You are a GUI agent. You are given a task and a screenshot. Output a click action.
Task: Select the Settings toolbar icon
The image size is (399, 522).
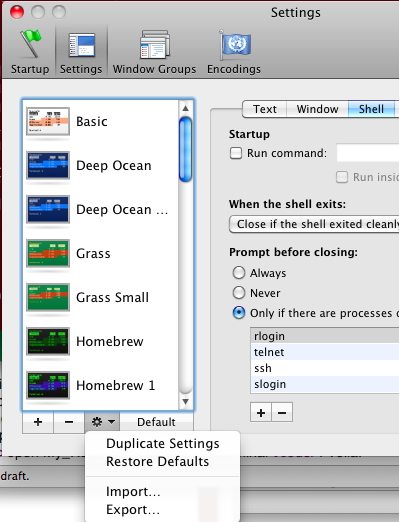click(x=81, y=52)
